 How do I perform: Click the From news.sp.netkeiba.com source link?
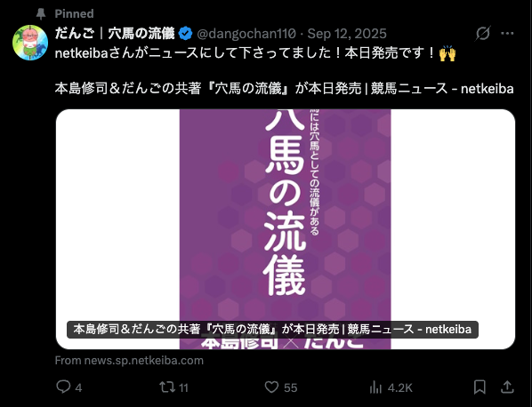129,360
